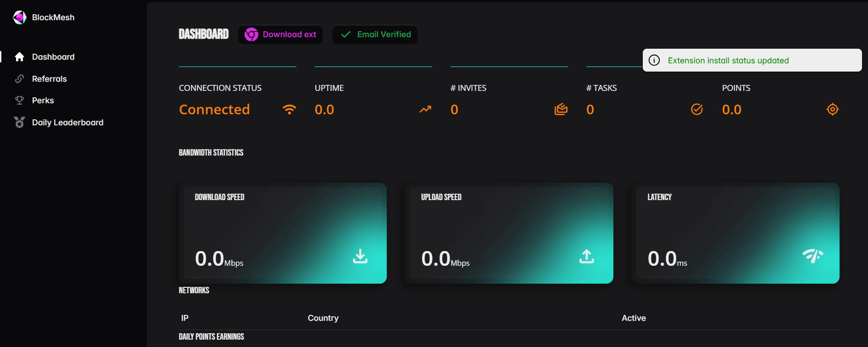Image resolution: width=868 pixels, height=347 pixels.
Task: Select the DOWNLOAD SPEED card
Action: coord(283,233)
